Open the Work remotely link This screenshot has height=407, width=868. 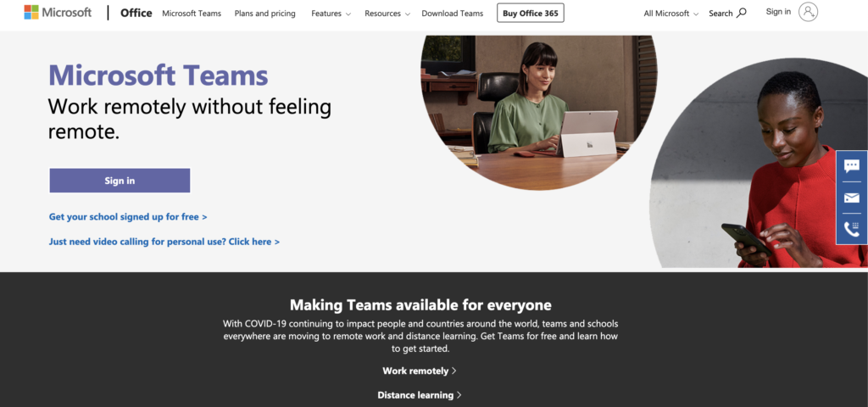[420, 371]
